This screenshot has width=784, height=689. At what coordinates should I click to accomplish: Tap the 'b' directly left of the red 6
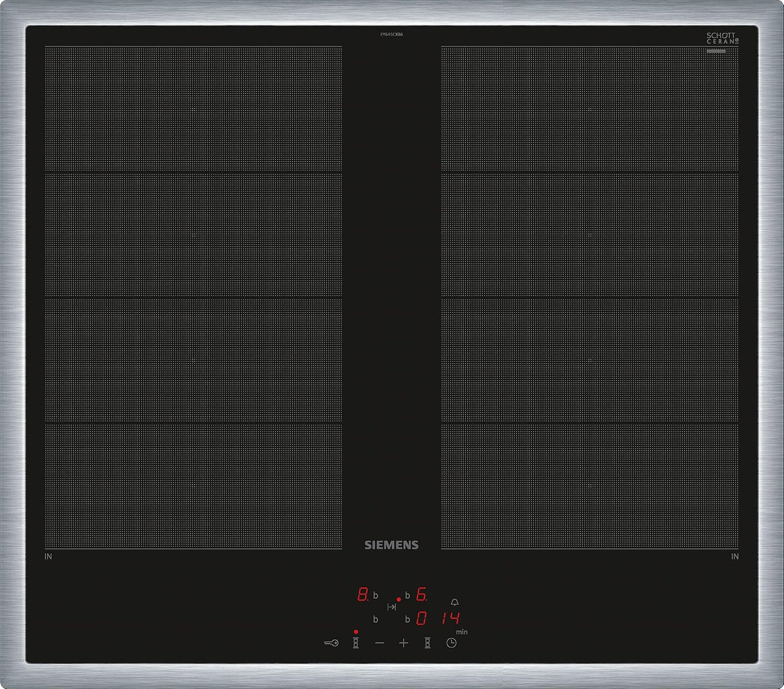coord(407,596)
